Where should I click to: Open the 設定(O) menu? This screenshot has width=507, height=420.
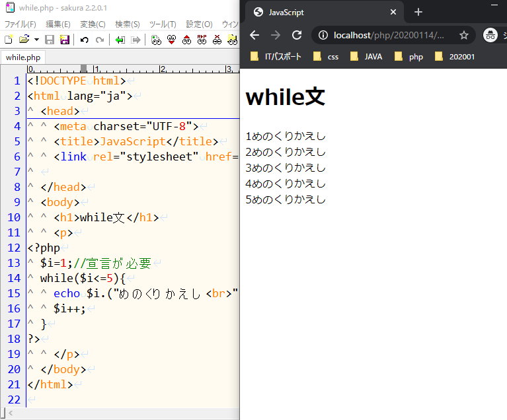click(199, 24)
